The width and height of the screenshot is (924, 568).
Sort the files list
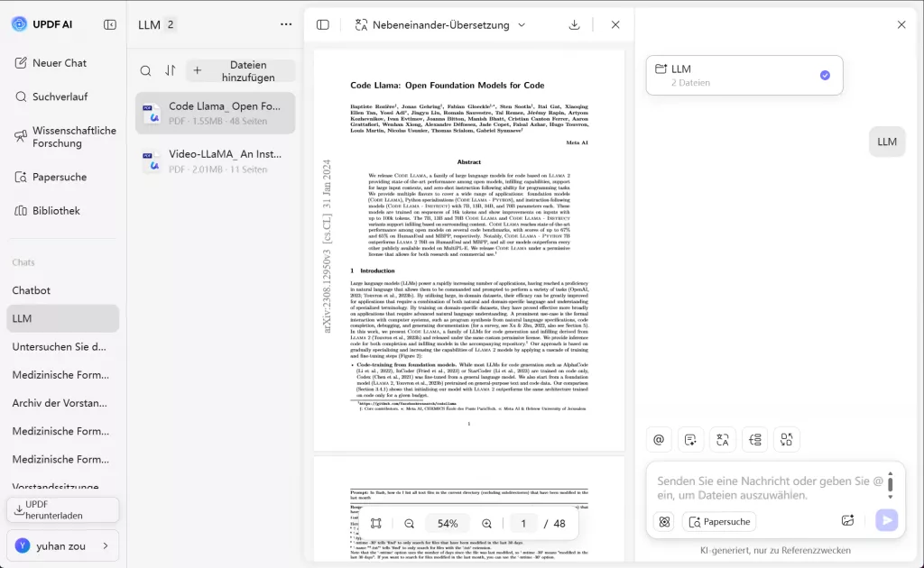(x=171, y=70)
